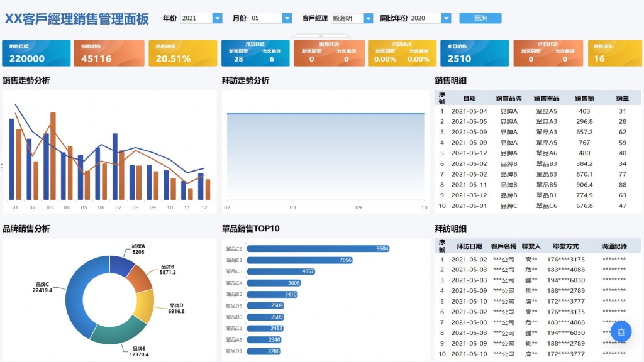Click the blue visit trend line in 拜訪走勢分析
This screenshot has height=362, width=644.
(326, 114)
